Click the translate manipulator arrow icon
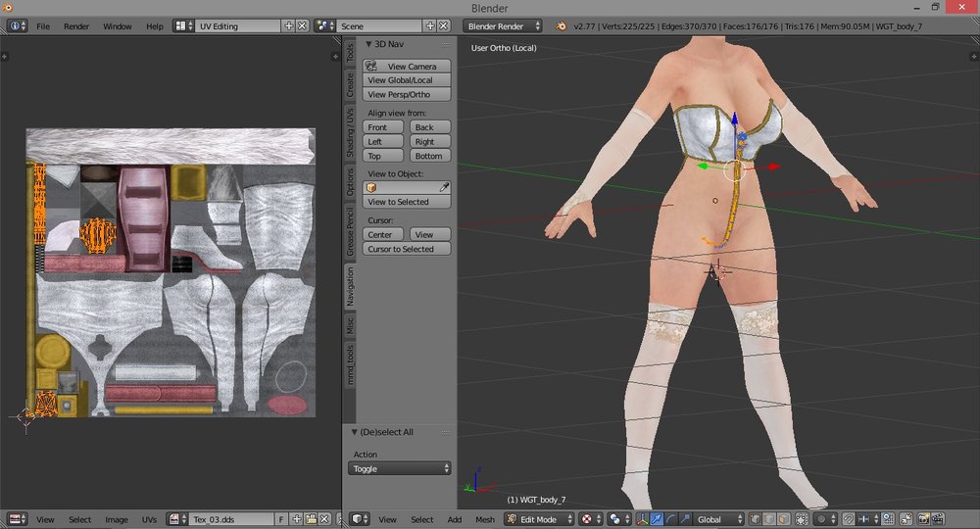The image size is (980, 529). click(657, 519)
